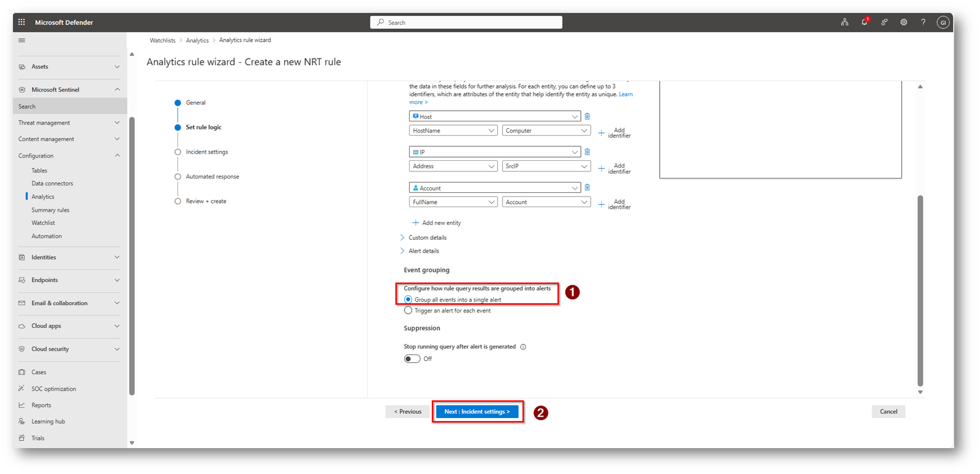Open the Account column dropdown beside FullName

click(546, 202)
